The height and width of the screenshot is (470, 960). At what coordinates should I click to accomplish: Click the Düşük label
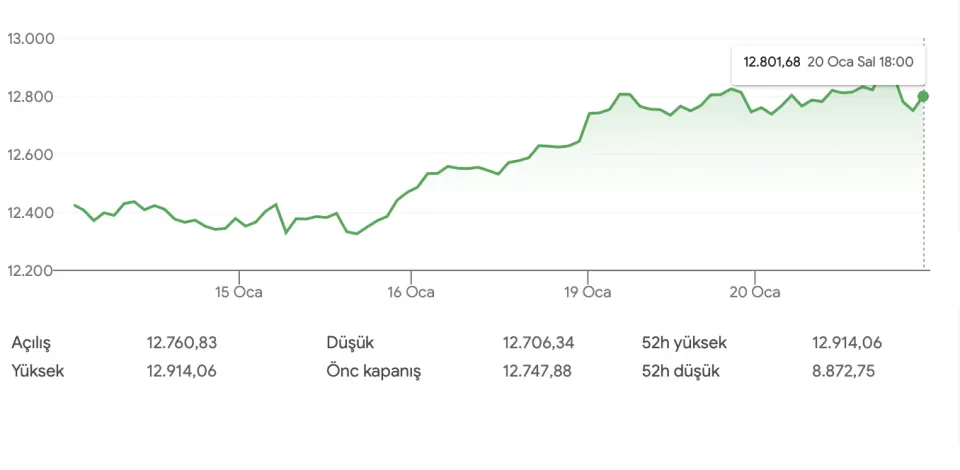[x=349, y=343]
